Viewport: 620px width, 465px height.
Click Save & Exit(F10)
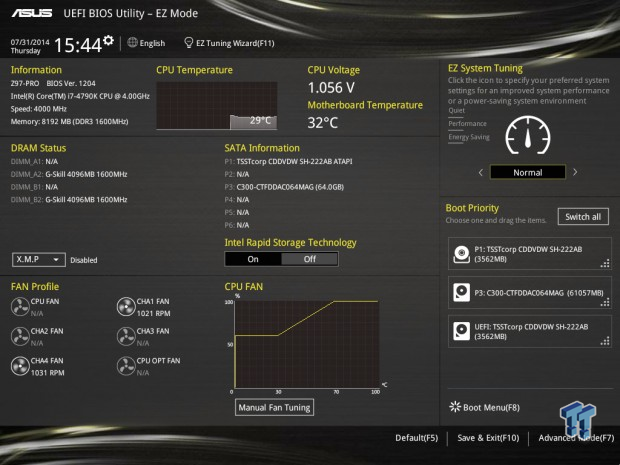(x=488, y=438)
